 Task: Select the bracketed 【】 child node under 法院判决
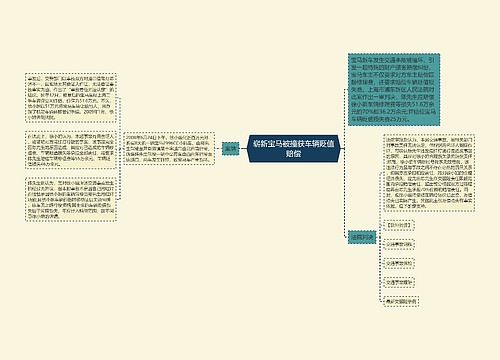[x=399, y=225]
